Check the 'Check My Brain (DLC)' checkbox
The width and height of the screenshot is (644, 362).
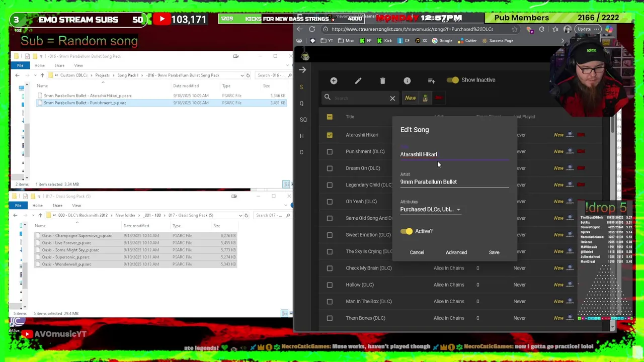coord(330,268)
